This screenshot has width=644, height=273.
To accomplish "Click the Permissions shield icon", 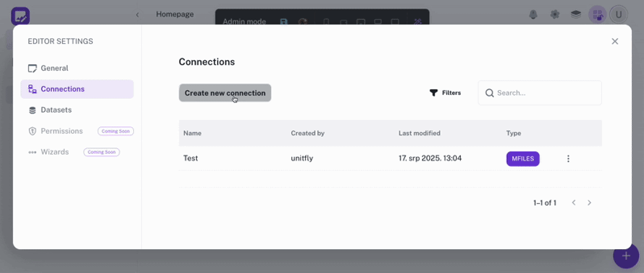I will (32, 131).
